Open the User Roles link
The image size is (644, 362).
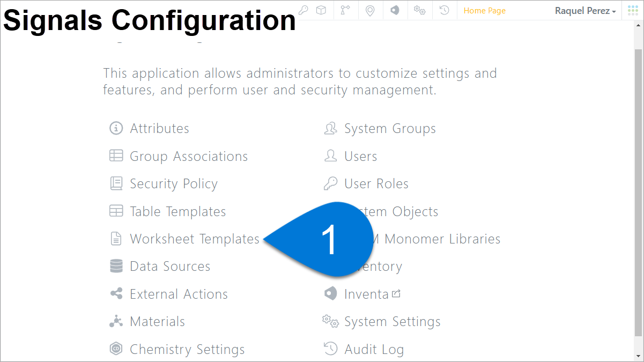coord(376,183)
